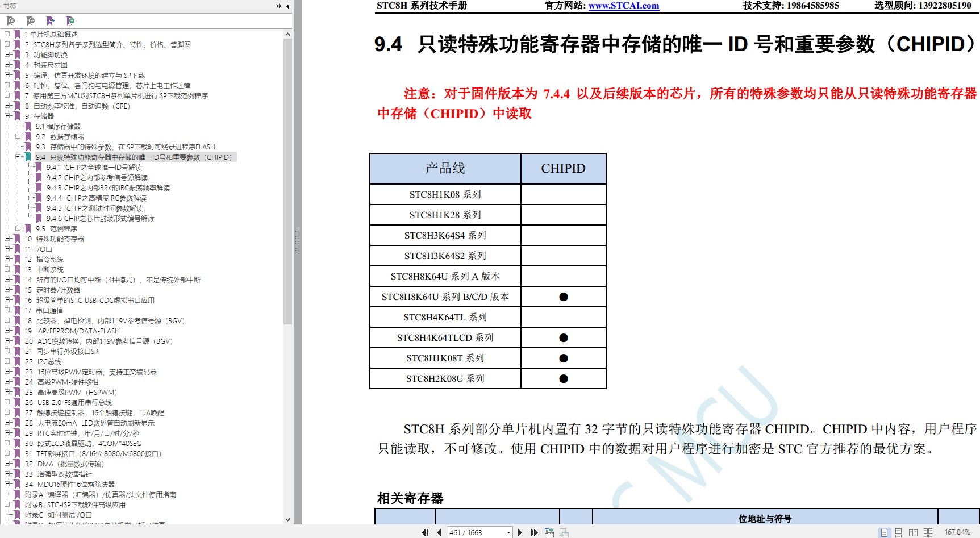The image size is (980, 538).
Task: Collapse bookmark 9 存储器
Action: coord(7,116)
